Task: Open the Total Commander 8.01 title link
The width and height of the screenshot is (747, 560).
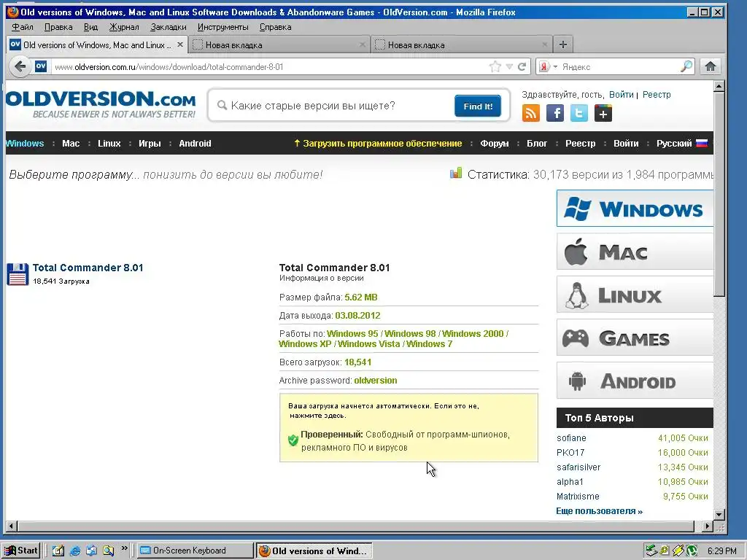Action: pyautogui.click(x=88, y=268)
